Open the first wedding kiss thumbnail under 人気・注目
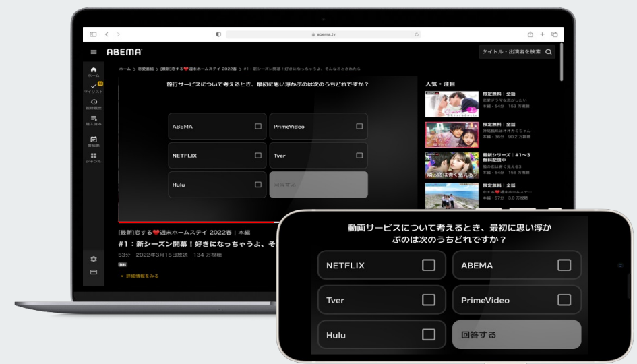The height and width of the screenshot is (364, 637). coord(452,104)
